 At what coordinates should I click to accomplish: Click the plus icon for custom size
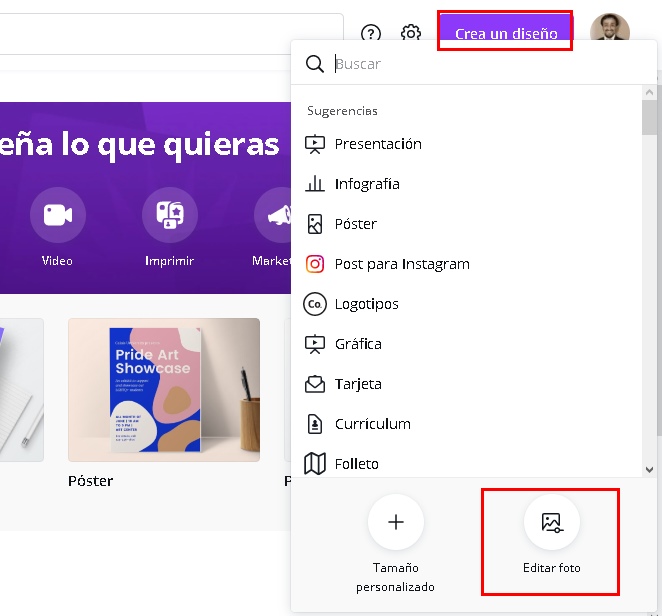pos(396,522)
